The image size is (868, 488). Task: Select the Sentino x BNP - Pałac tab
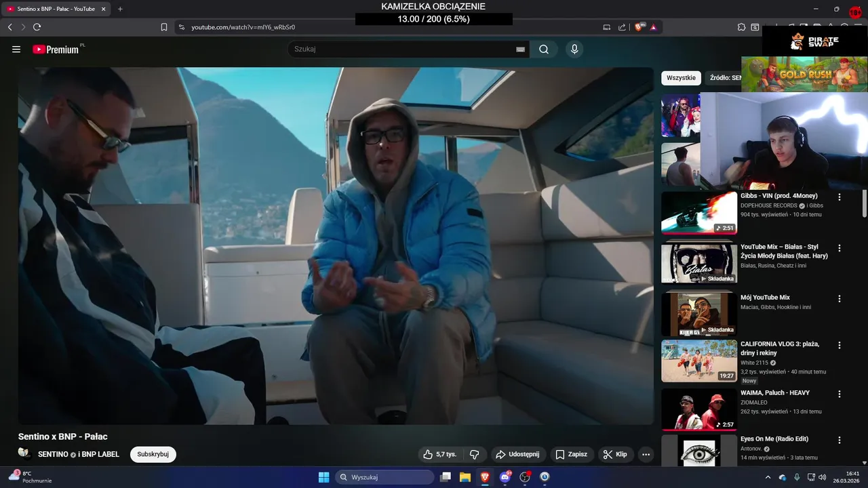tap(56, 9)
